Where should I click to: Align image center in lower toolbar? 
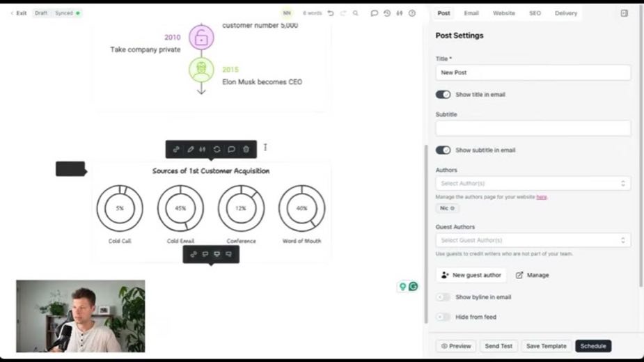(x=217, y=254)
